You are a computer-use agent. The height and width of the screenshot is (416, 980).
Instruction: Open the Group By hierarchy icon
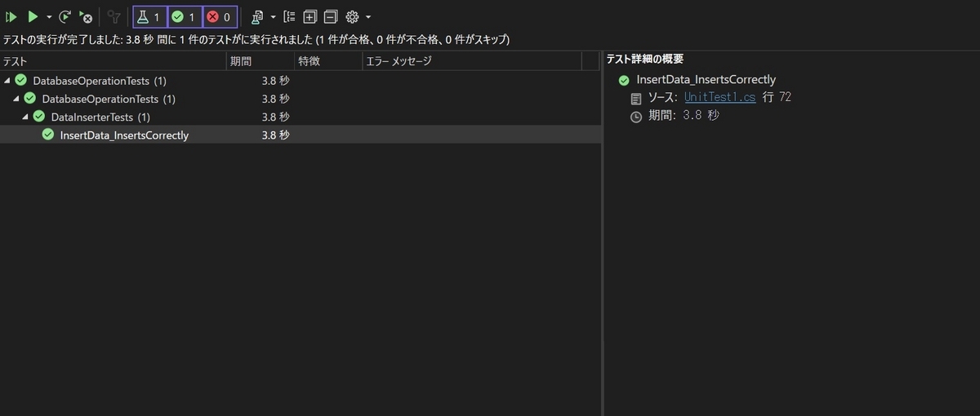(x=290, y=16)
